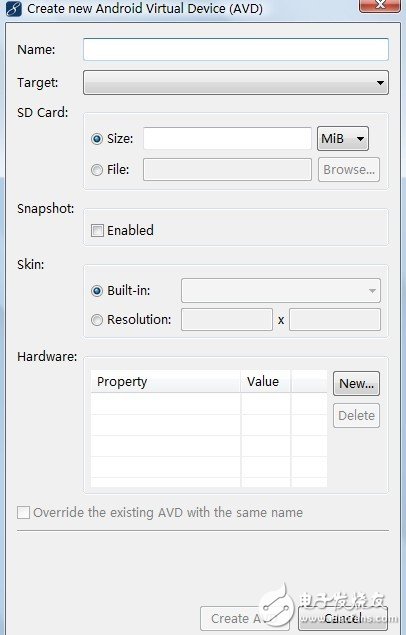Close the Create new AVD dialog
The width and height of the screenshot is (406, 635).
(379, 5)
